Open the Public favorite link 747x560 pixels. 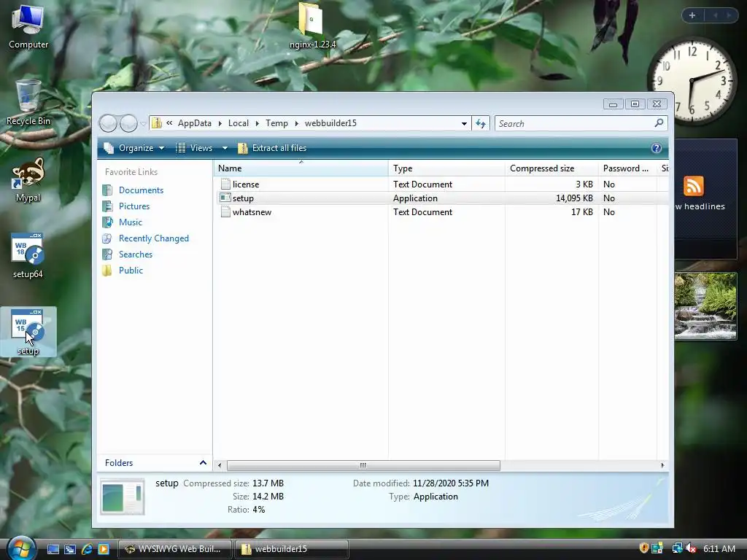click(x=131, y=271)
